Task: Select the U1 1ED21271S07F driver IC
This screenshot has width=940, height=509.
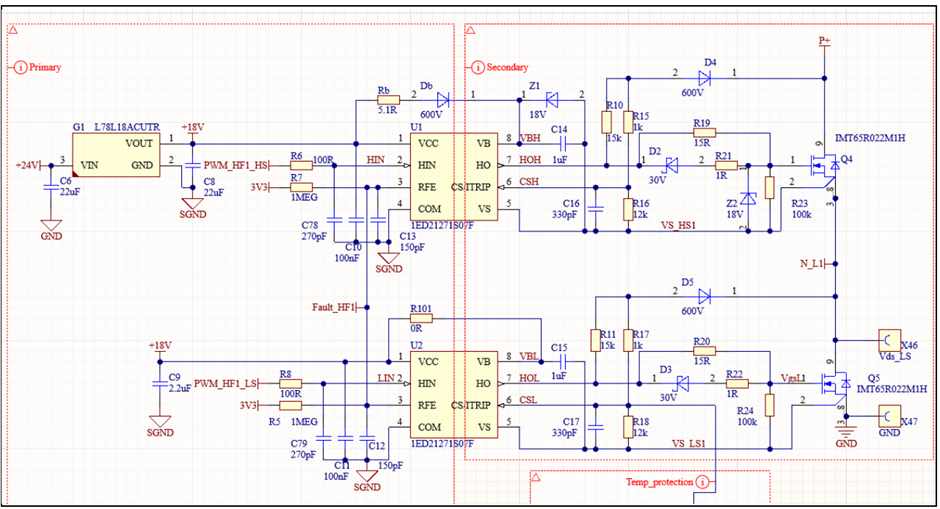Action: (453, 176)
